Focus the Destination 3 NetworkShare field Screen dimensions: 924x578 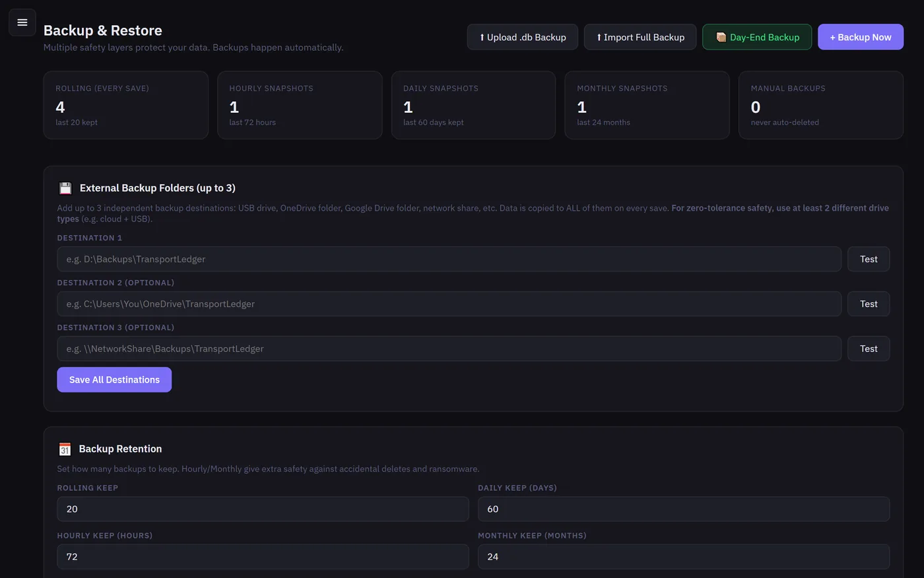[449, 349]
